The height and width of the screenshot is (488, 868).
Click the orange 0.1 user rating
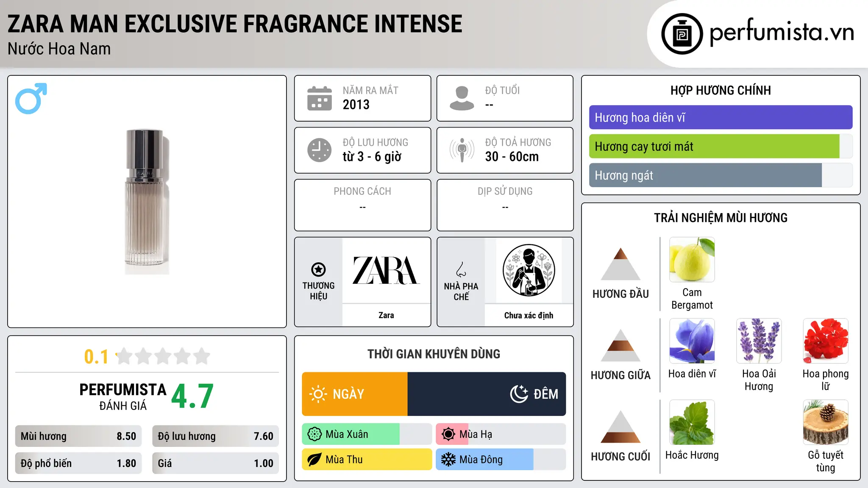pyautogui.click(x=96, y=357)
